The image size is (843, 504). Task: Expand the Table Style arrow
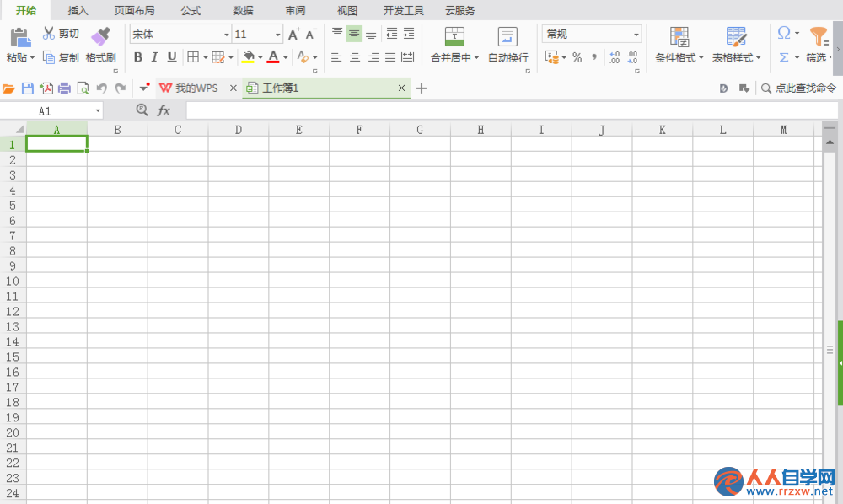[759, 57]
